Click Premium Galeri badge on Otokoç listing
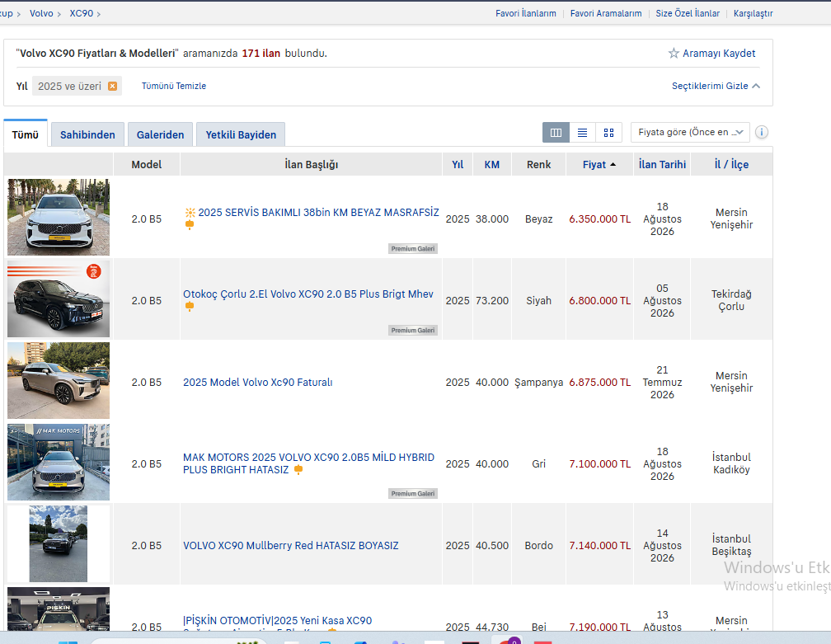 [413, 330]
